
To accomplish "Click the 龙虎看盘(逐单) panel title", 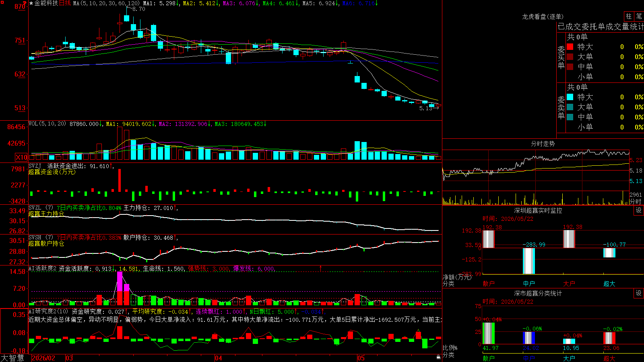I will coord(543,16).
